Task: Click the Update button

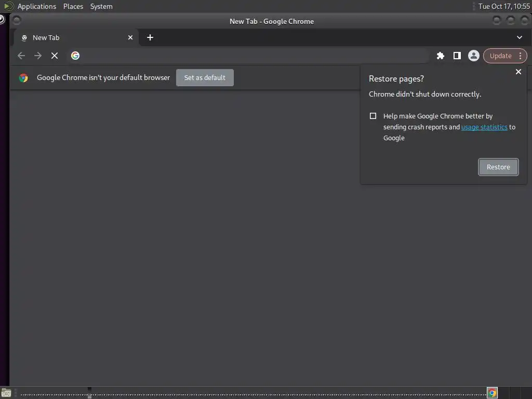Action: coord(500,56)
